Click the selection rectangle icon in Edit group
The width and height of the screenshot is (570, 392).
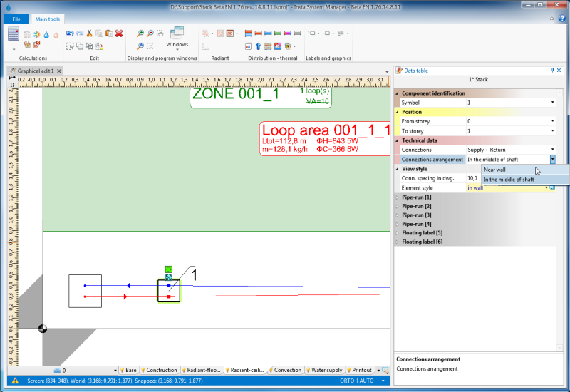pos(70,46)
